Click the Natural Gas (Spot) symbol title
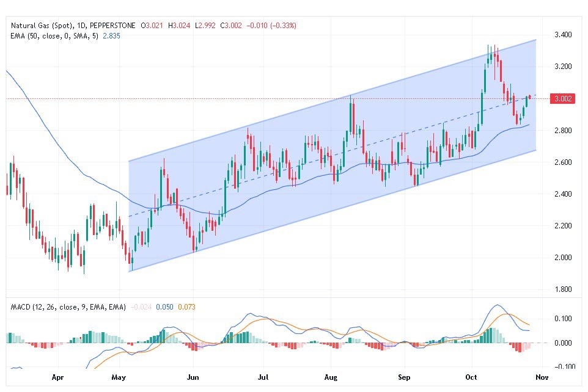 click(x=42, y=26)
